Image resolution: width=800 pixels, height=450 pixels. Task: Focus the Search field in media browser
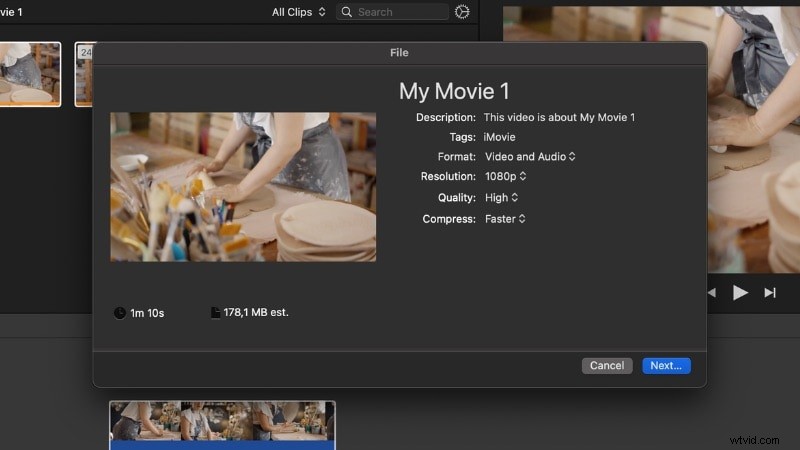[x=400, y=12]
